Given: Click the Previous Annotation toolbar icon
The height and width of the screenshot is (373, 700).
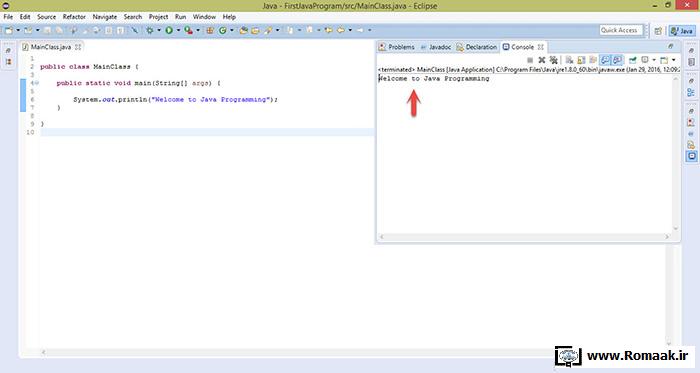Looking at the screenshot, I should pyautogui.click(x=309, y=30).
